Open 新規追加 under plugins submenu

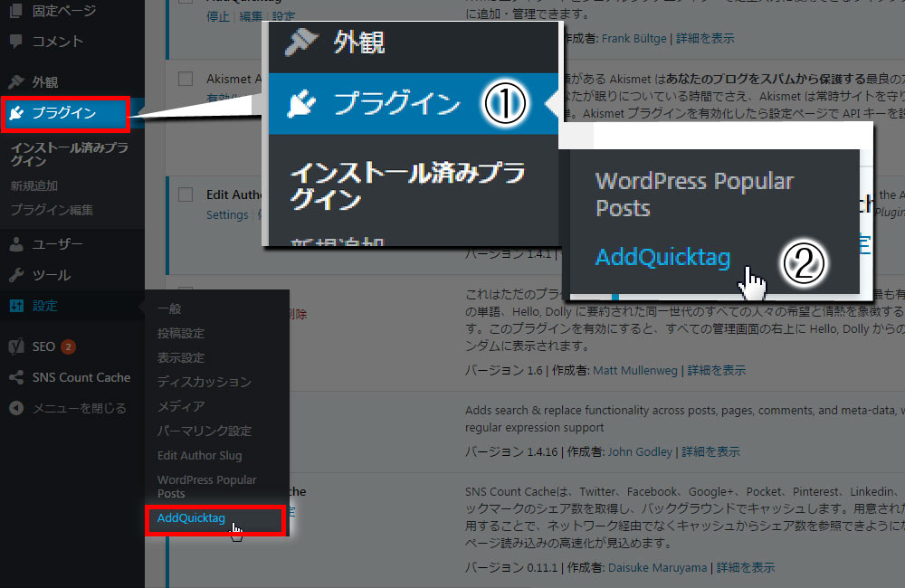coord(34,185)
